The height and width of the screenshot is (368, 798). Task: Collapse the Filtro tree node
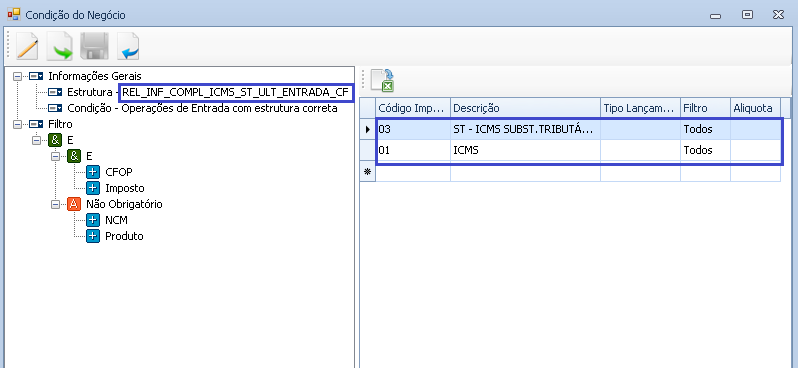(x=17, y=124)
